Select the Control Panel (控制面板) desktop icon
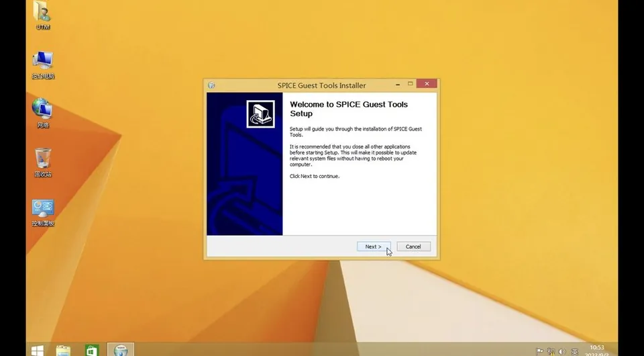Viewport: 644px width, 356px height. [x=43, y=213]
